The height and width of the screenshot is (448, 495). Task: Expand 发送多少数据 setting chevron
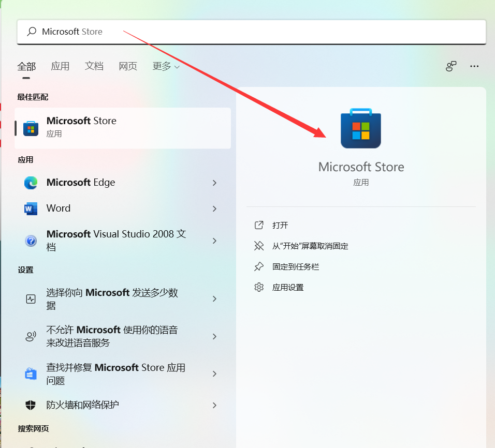pos(215,299)
